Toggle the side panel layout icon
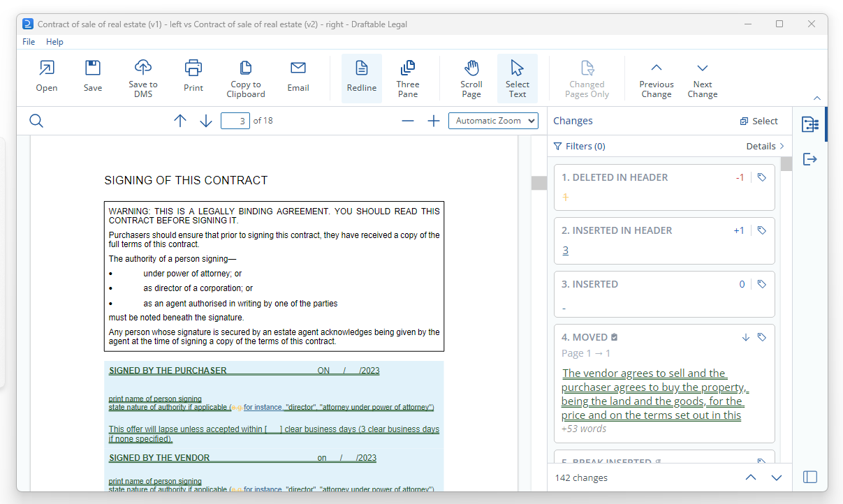843x504 pixels. coord(810,477)
